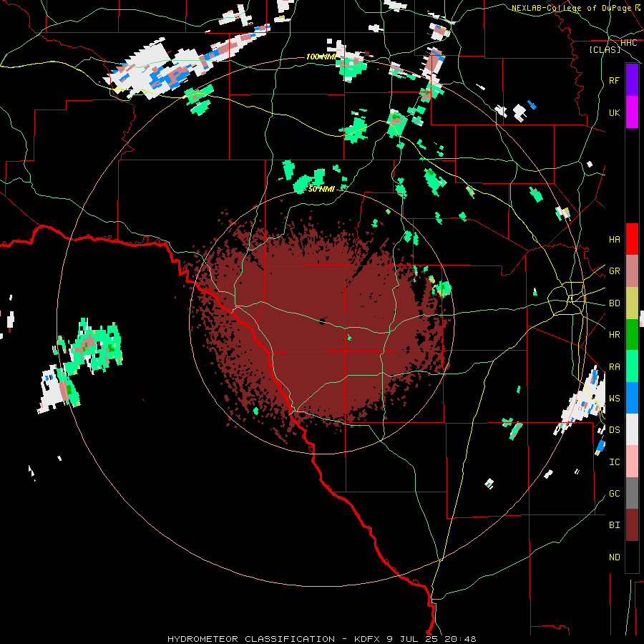Screen dimensions: 644x644
Task: Click the DS dry snow white swatch
Action: point(632,429)
